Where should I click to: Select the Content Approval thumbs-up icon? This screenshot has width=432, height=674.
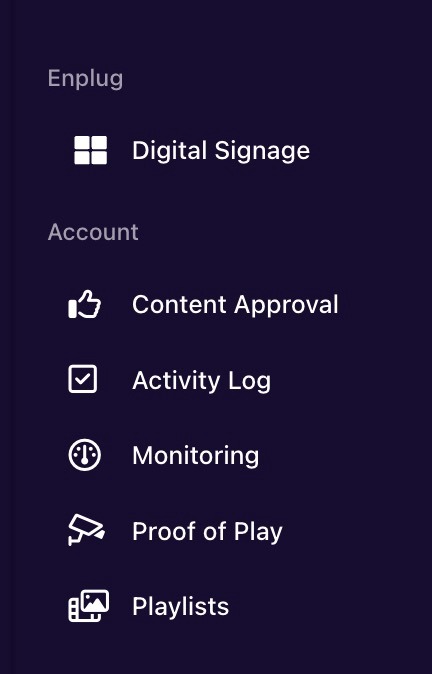[x=85, y=304]
